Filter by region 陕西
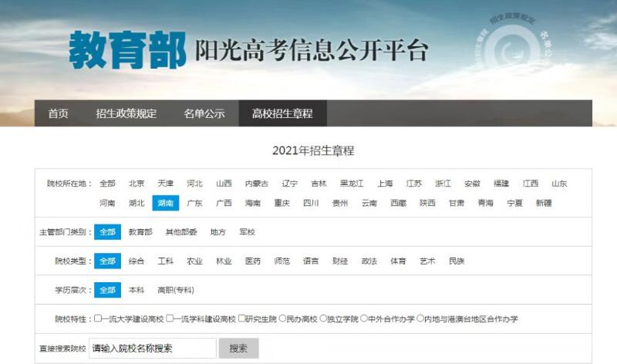617x364 pixels. [427, 203]
